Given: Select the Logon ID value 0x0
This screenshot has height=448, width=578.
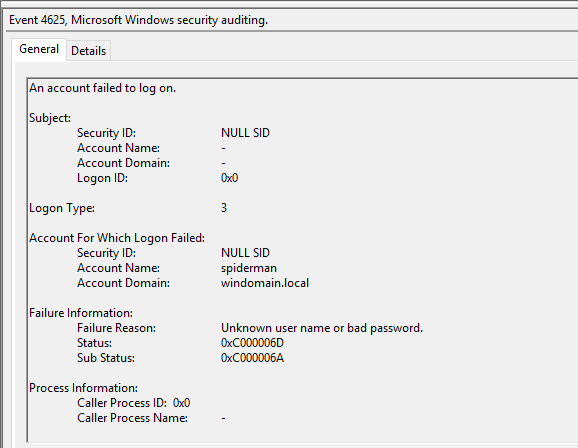Looking at the screenshot, I should click(229, 178).
